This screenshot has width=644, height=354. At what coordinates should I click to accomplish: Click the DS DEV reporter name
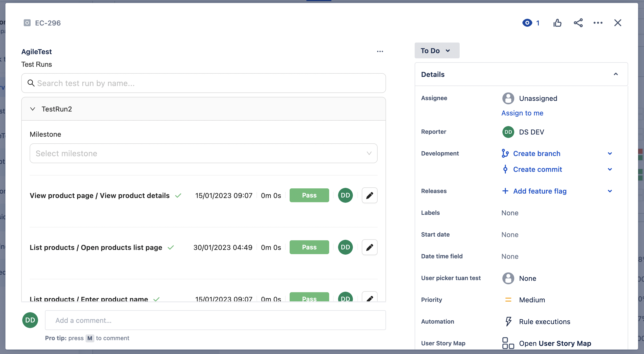[x=532, y=132]
